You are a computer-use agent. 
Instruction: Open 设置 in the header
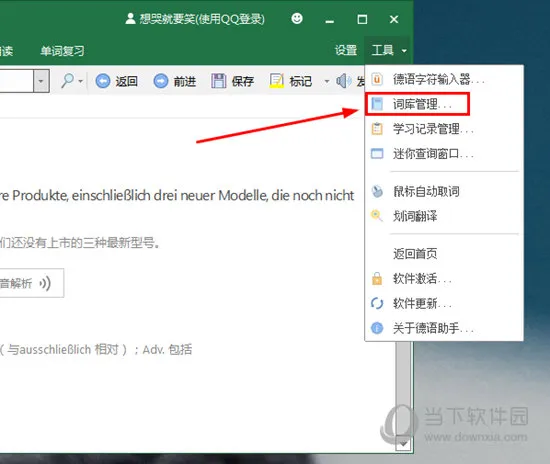pos(346,51)
